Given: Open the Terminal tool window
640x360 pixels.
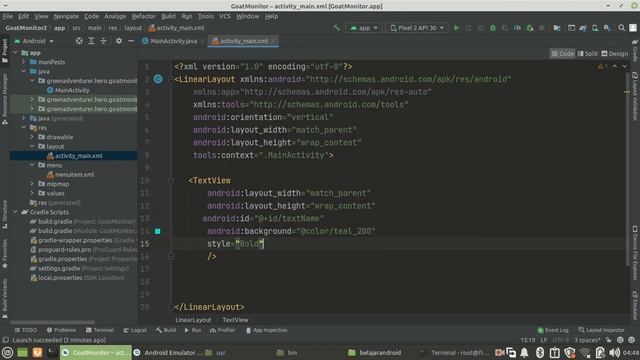Looking at the screenshot, I should click(x=100, y=330).
